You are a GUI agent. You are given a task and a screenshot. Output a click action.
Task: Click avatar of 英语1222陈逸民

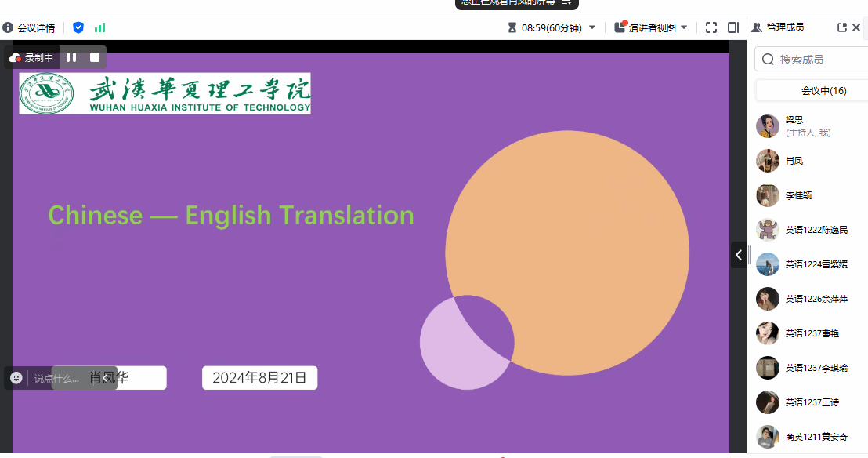(768, 230)
